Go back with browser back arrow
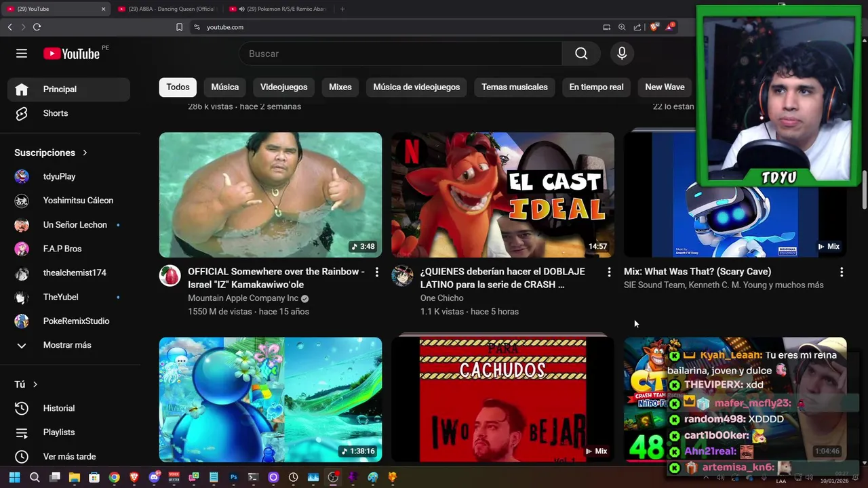Screen dimensions: 868x488 pos(9,27)
